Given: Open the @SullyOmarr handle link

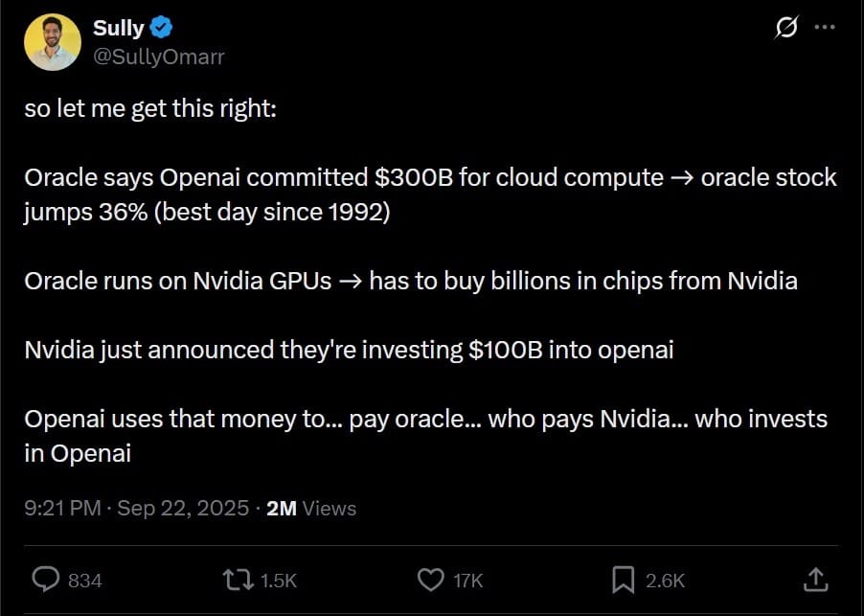Looking at the screenshot, I should [159, 57].
